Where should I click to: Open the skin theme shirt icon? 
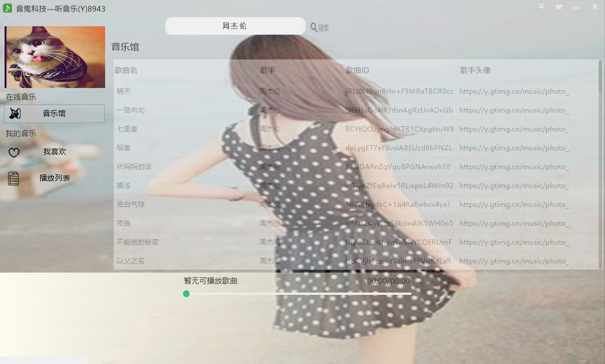pyautogui.click(x=559, y=7)
